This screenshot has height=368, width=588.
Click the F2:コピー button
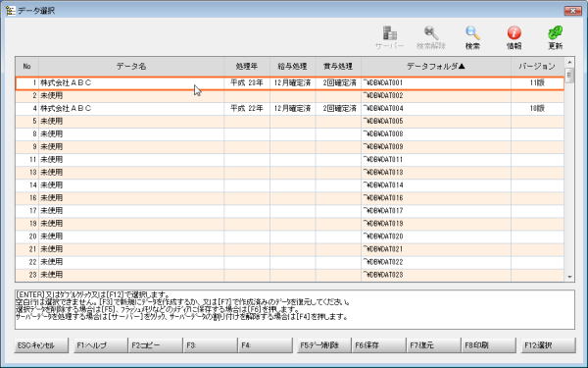[155, 345]
